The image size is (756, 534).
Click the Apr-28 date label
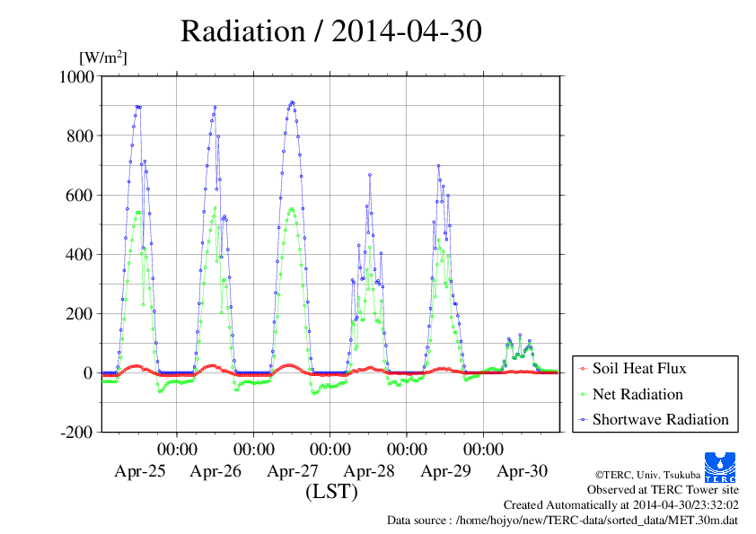click(369, 471)
